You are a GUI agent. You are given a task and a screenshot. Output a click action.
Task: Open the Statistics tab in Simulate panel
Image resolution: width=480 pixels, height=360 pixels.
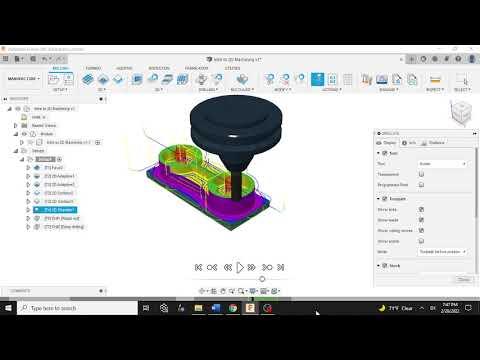click(433, 143)
